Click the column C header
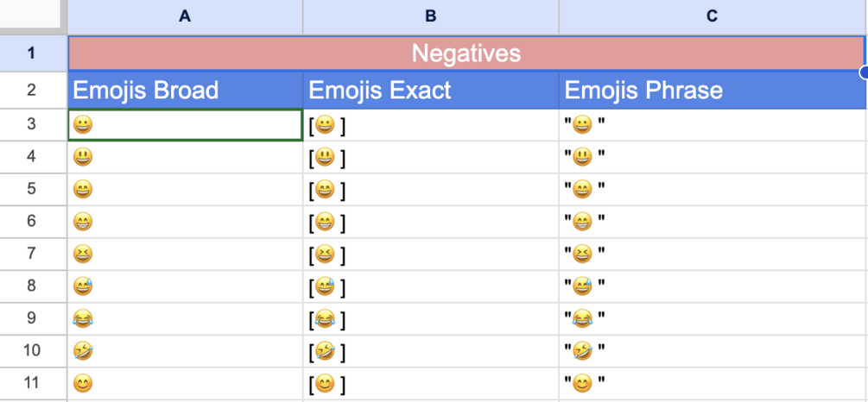This screenshot has width=868, height=402. tap(712, 16)
